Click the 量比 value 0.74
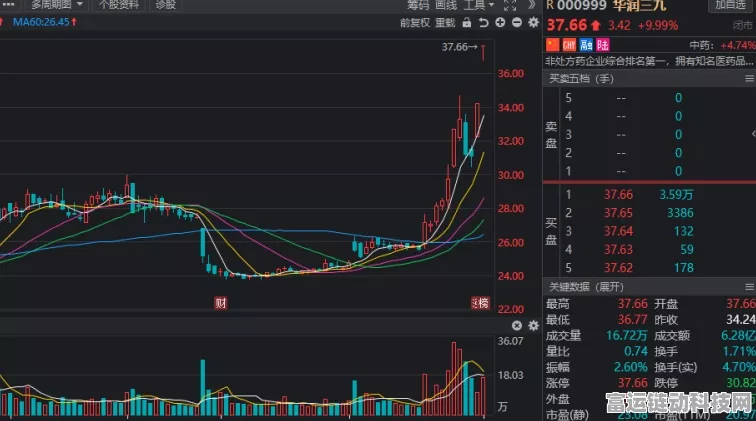The width and height of the screenshot is (756, 421). [x=635, y=351]
